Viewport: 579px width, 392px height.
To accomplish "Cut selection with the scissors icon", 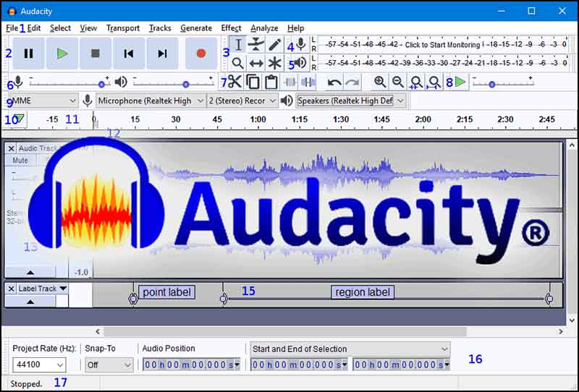I will click(x=234, y=82).
